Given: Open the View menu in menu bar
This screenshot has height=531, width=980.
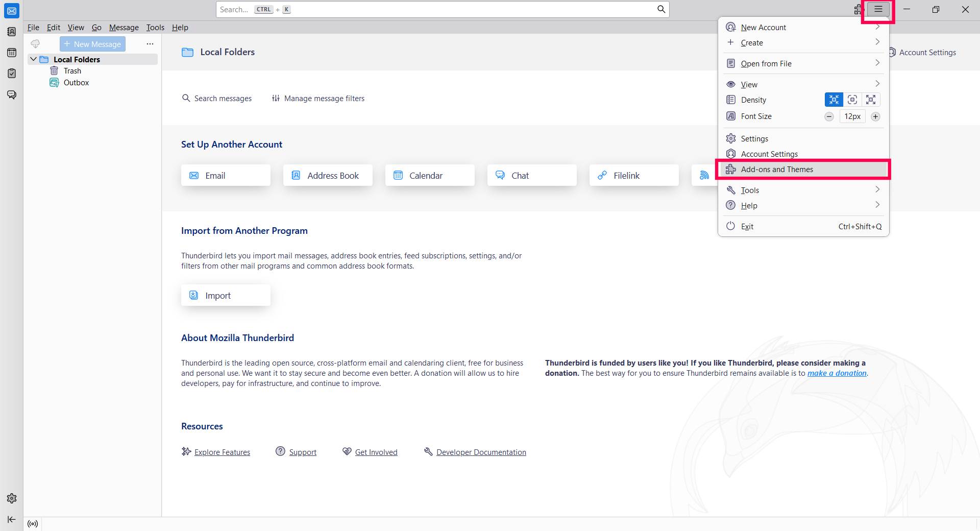Looking at the screenshot, I should click(76, 28).
